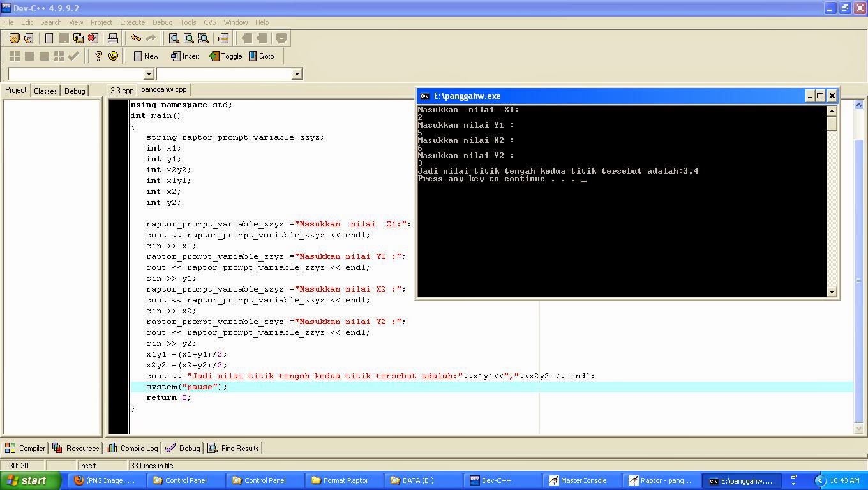868x490 pixels.
Task: Switch to the Project side tab
Action: pyautogui.click(x=16, y=90)
